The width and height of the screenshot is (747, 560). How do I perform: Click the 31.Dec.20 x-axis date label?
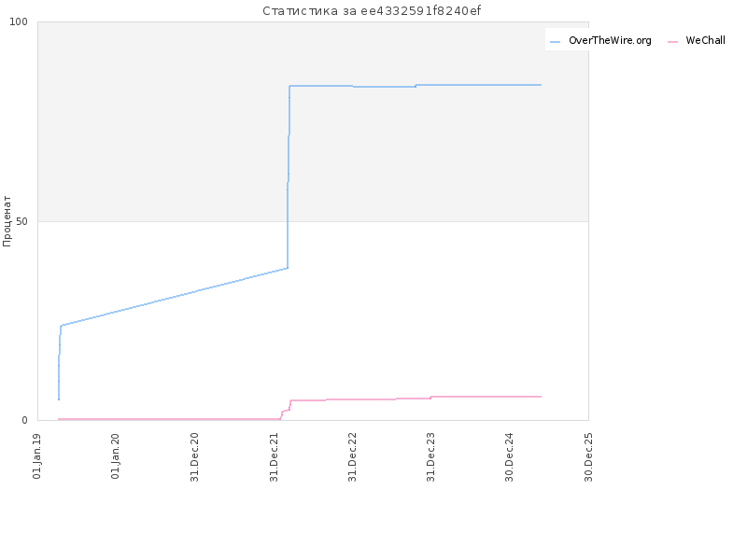tap(194, 457)
